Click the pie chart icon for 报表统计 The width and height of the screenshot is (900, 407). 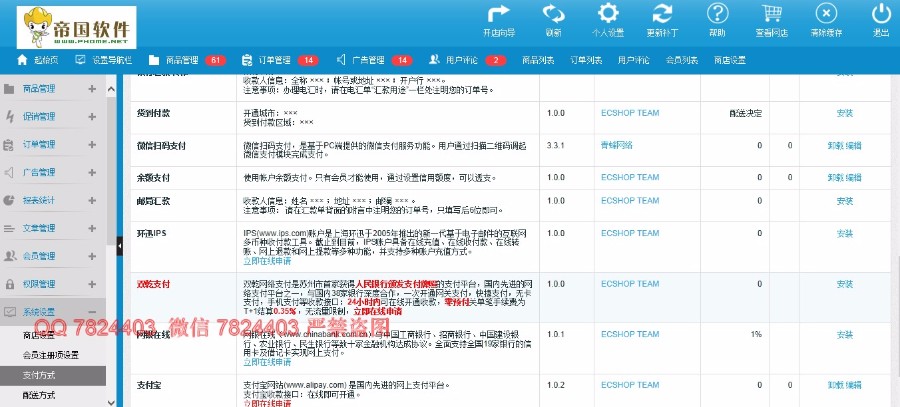[x=9, y=200]
